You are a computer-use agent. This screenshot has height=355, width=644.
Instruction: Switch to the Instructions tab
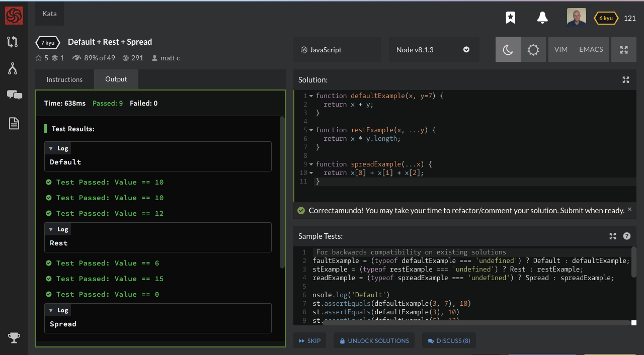click(x=64, y=79)
